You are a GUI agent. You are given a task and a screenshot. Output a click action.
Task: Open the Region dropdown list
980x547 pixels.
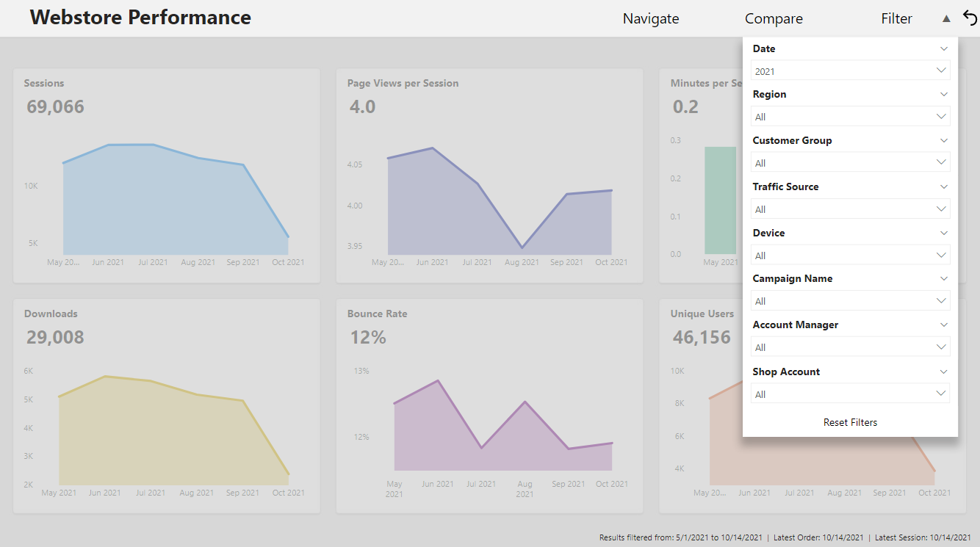[x=850, y=116]
